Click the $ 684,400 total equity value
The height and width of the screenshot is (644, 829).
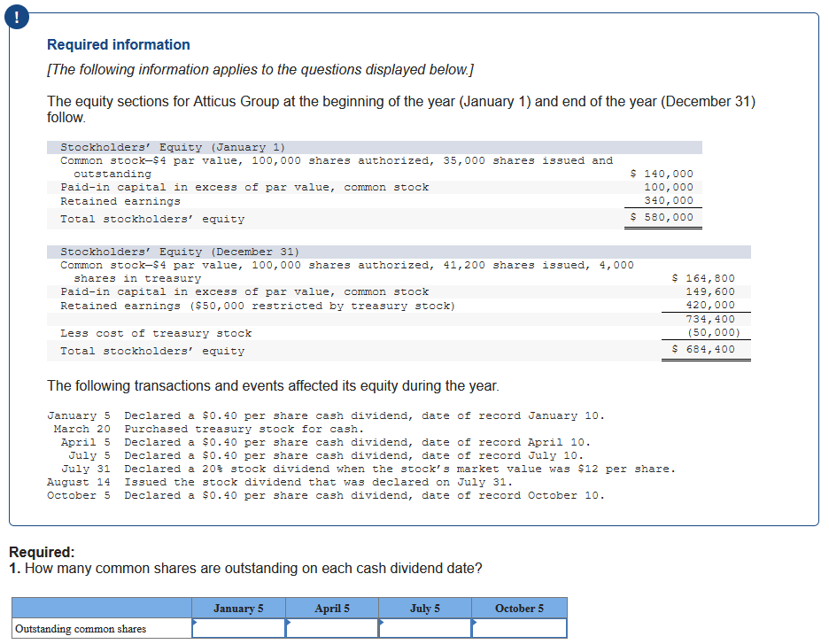[703, 349]
